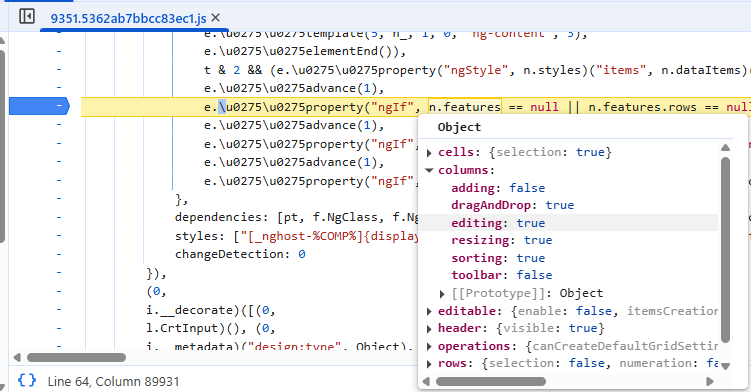The height and width of the screenshot is (392, 751).
Task: Select the 9351.5362ab7bbcc83ec1.js file tab
Action: 128,18
